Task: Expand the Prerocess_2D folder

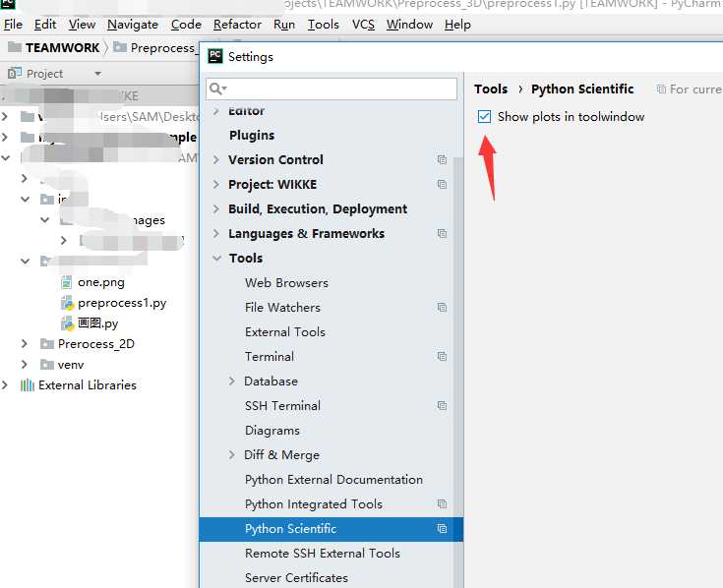Action: tap(25, 344)
